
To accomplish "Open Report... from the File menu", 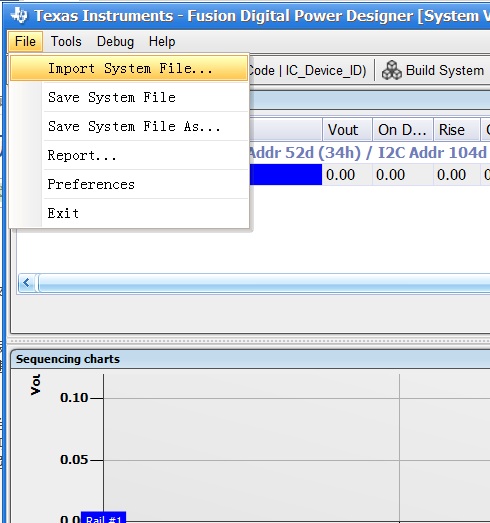I will [129, 155].
